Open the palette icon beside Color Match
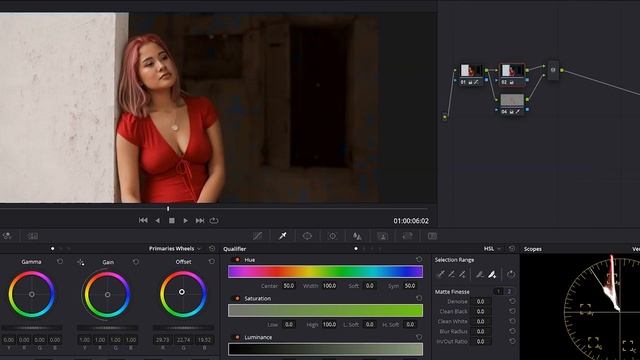Image resolution: width=640 pixels, height=360 pixels. (33, 236)
